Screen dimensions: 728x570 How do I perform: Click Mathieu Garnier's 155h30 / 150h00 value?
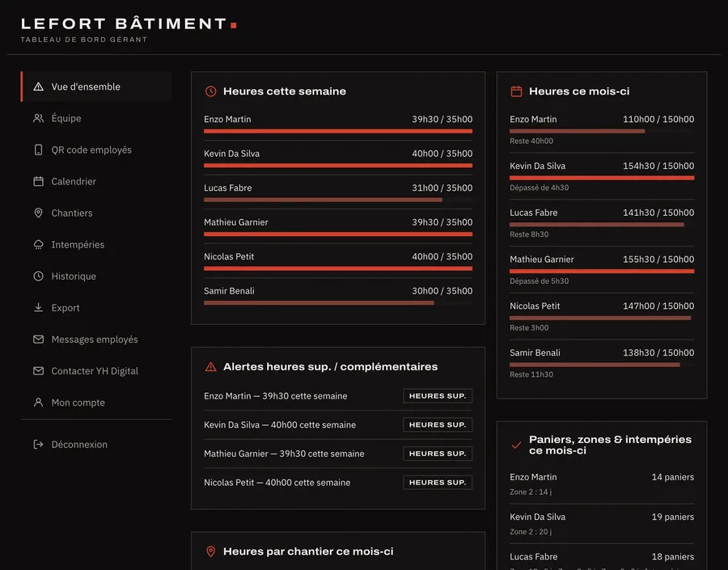coord(658,260)
